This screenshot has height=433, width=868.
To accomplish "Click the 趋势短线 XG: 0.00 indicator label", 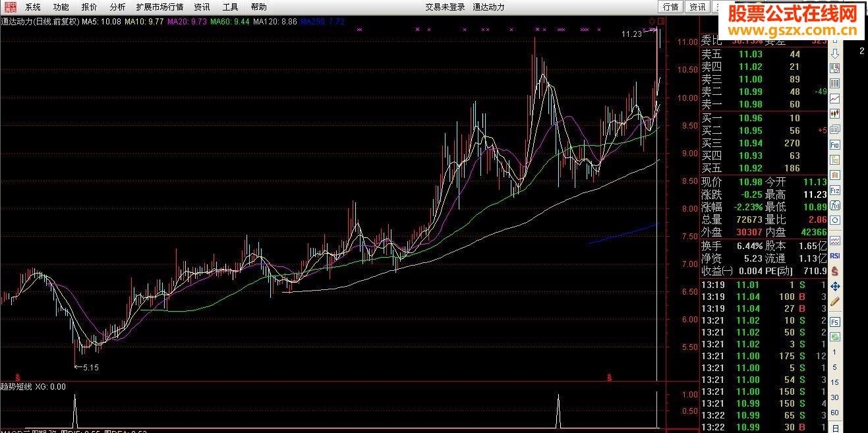I will tap(33, 386).
